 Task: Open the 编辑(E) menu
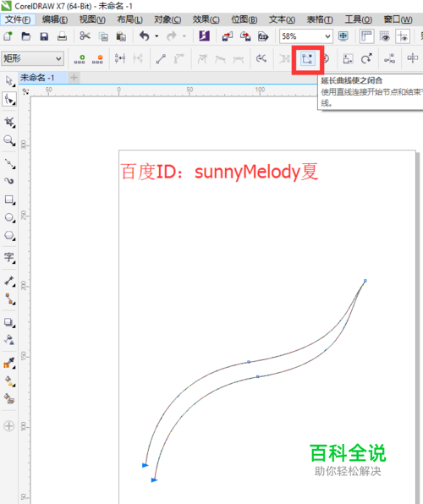pos(55,19)
